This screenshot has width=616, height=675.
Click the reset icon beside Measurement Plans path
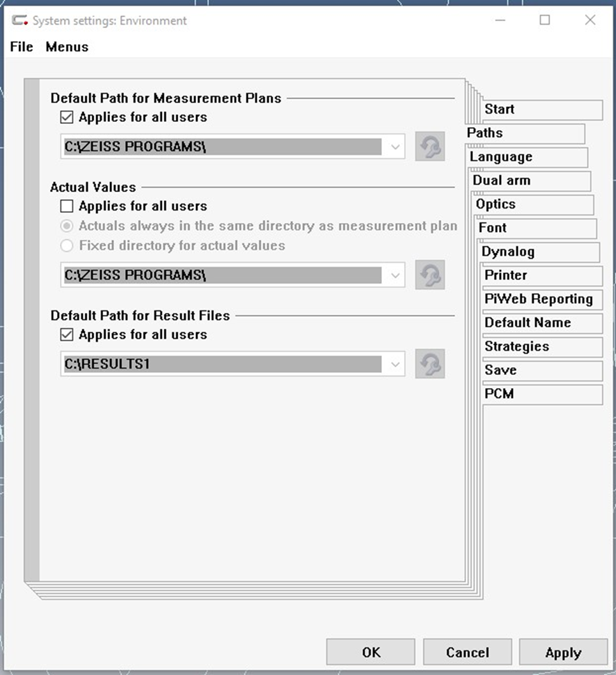pos(430,147)
